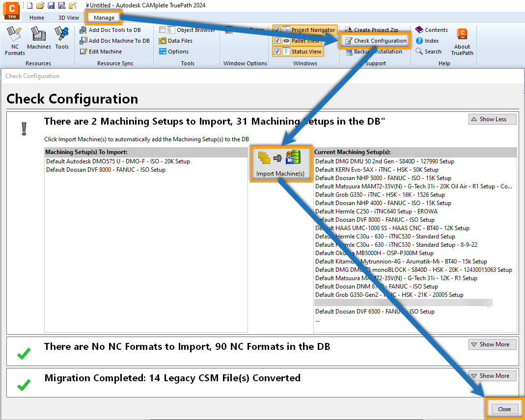Close the Check Configuration dialog
Screen dimensions: 525x420
(x=504, y=409)
